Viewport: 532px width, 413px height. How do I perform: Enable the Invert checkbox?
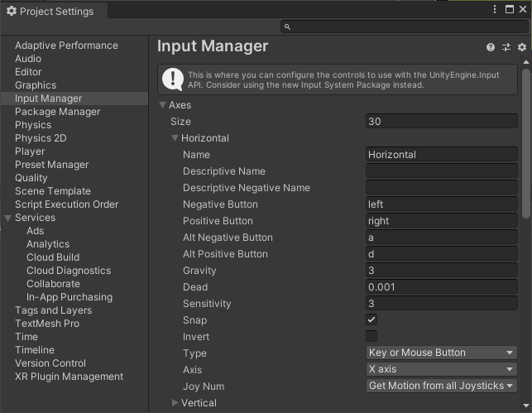click(x=371, y=336)
